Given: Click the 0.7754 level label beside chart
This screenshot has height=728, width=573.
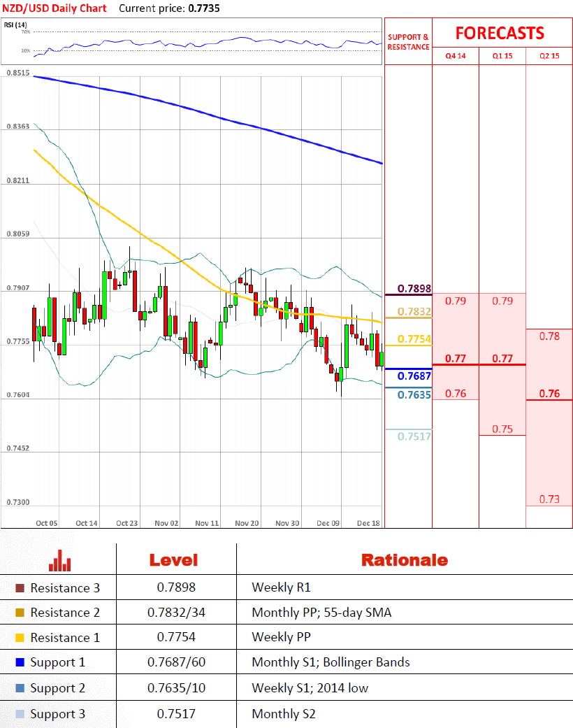Looking at the screenshot, I should click(414, 339).
